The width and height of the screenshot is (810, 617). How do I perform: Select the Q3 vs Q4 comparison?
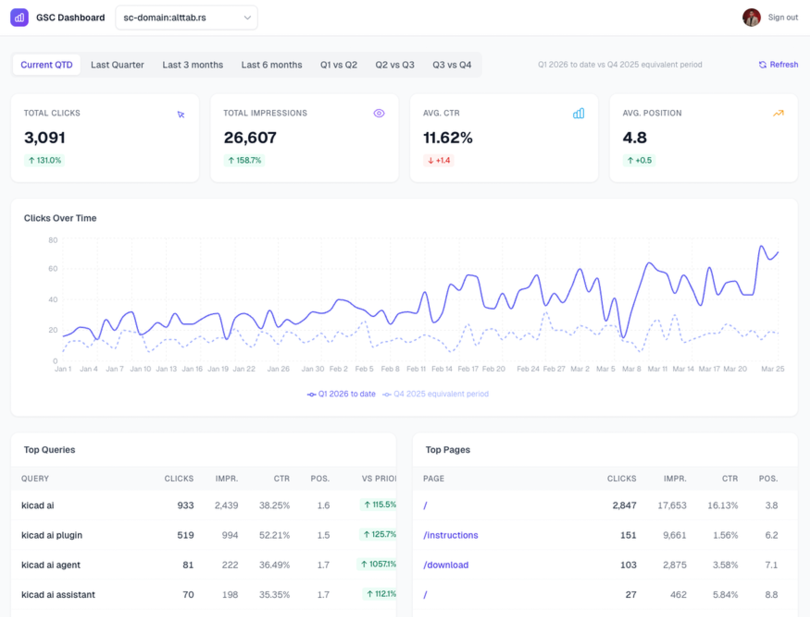click(452, 65)
